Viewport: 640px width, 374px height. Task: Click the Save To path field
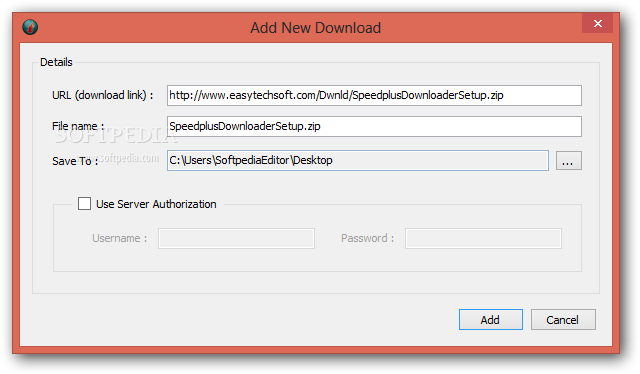[x=358, y=160]
